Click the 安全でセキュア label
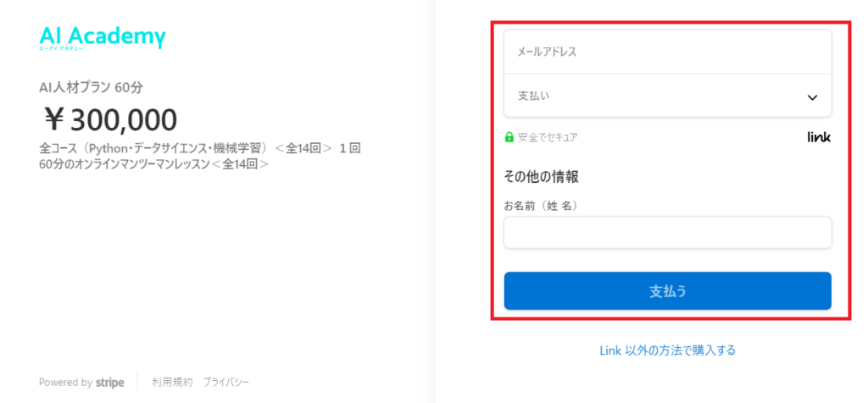The width and height of the screenshot is (868, 403). [x=548, y=138]
